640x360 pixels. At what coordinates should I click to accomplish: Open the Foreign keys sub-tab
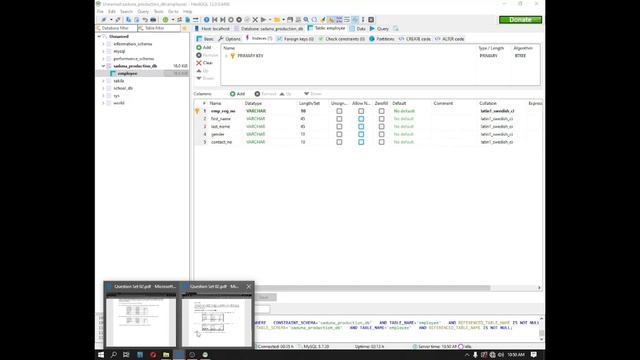(296, 39)
